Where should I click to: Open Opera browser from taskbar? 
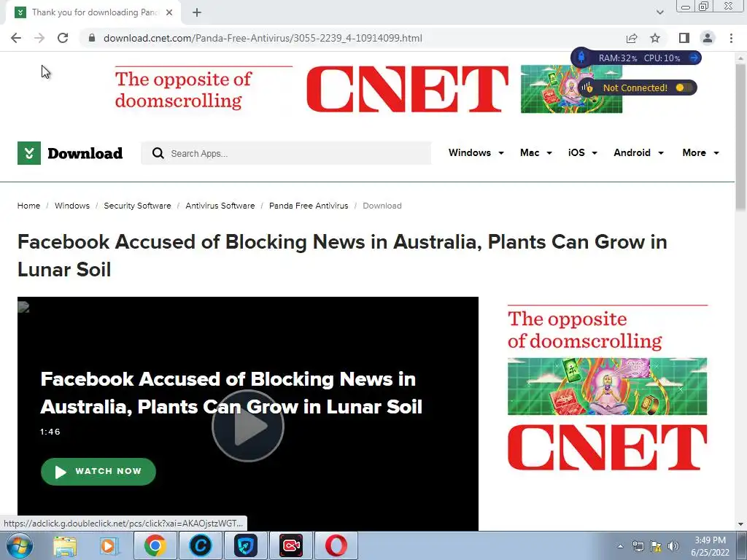pyautogui.click(x=336, y=545)
